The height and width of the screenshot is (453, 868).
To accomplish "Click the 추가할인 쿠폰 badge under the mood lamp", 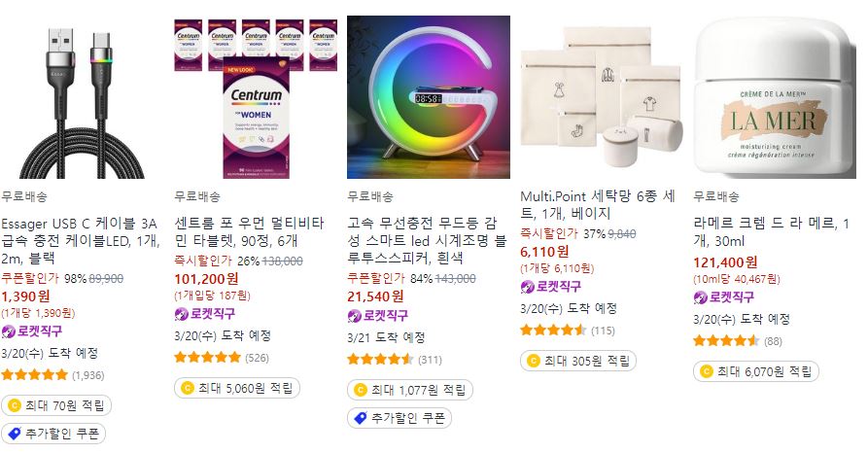I will coord(399,418).
